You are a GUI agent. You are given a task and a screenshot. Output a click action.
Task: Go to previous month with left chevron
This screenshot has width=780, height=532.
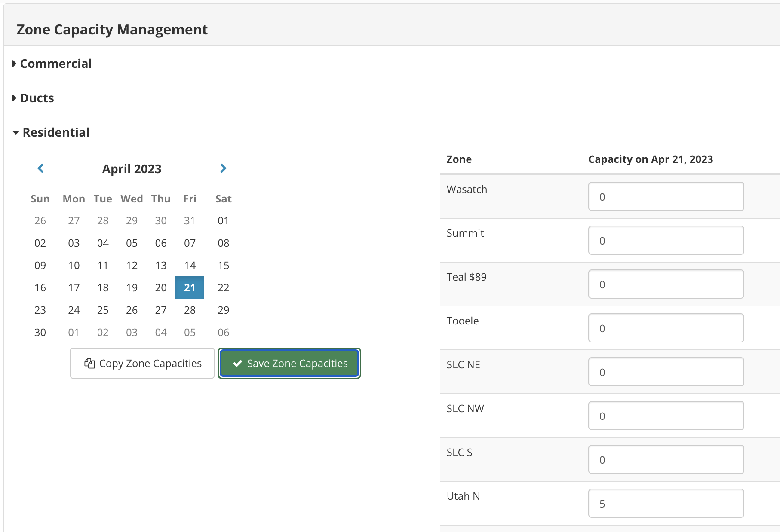pos(41,168)
